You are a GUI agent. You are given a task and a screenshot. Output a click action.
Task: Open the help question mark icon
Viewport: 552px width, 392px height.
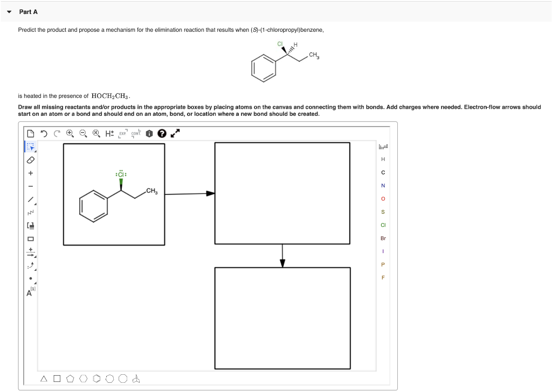tap(162, 133)
